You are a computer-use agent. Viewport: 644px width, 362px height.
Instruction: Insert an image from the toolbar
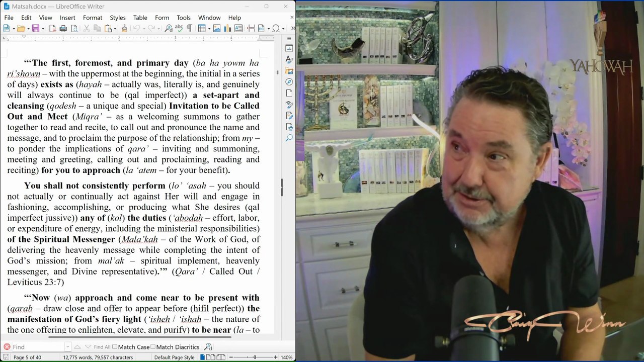[x=217, y=28]
